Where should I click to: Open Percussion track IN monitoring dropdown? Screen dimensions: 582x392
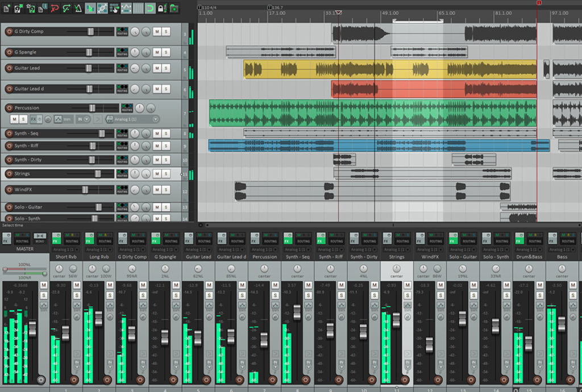(x=84, y=119)
